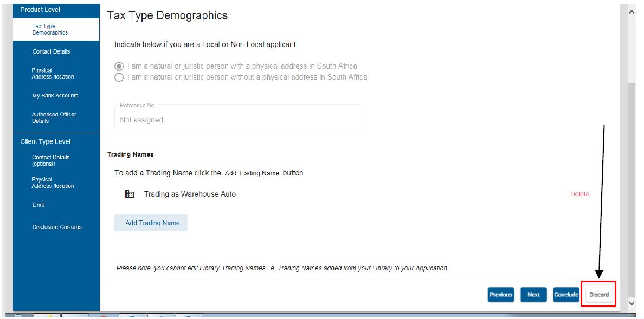Click the scrollbar up arrow

[x=632, y=12]
